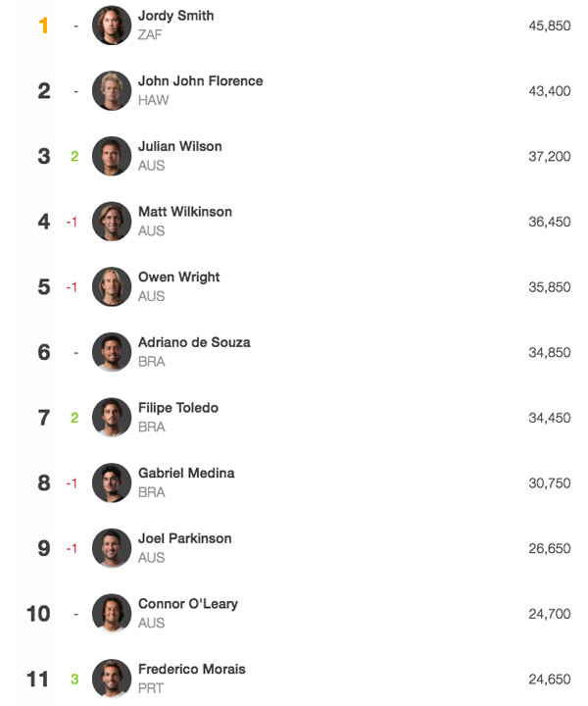
Task: Select Gabriel Medina's profile photo
Action: point(112,482)
